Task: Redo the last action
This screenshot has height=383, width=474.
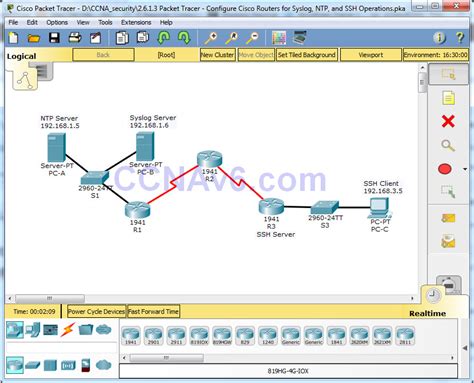Action: [x=184, y=38]
